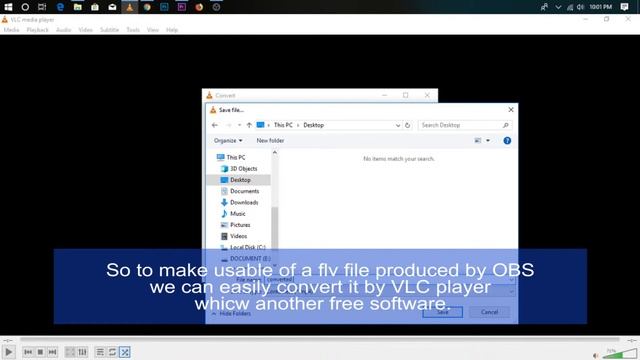Close the Save file dialog
640x360 pixels.
tap(511, 110)
